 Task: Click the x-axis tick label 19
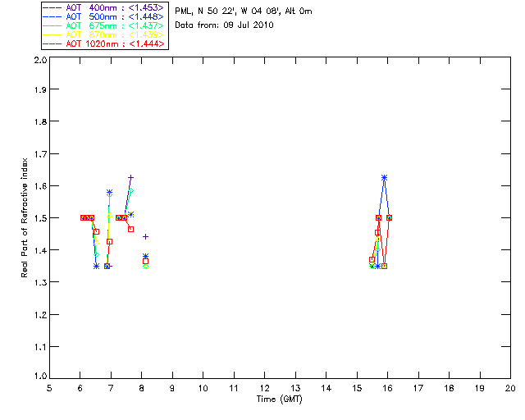coord(480,388)
